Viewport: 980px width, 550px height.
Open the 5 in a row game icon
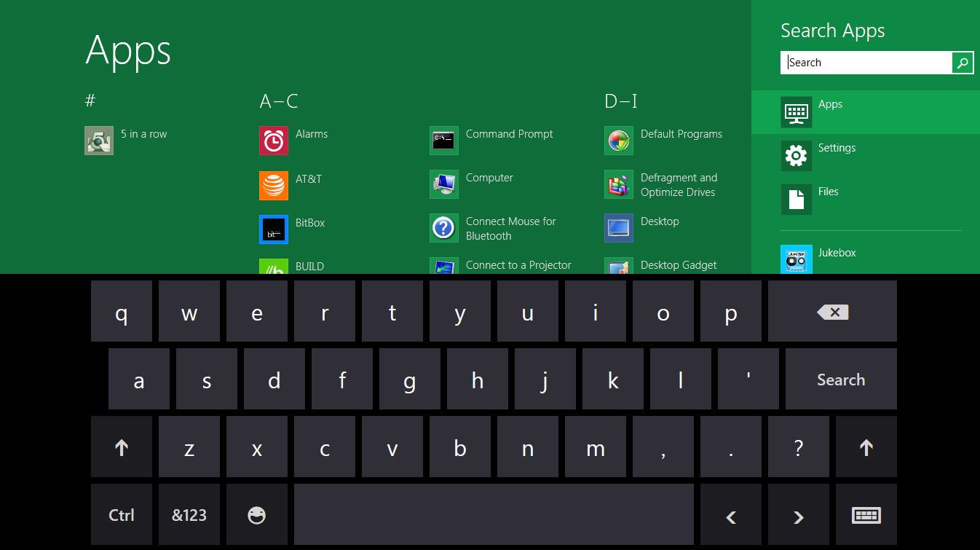[99, 141]
